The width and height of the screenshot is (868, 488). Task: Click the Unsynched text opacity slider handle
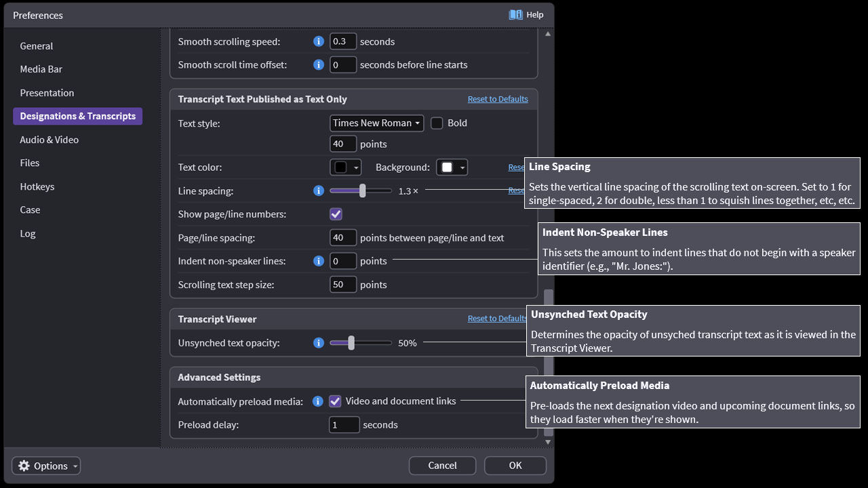pos(351,343)
